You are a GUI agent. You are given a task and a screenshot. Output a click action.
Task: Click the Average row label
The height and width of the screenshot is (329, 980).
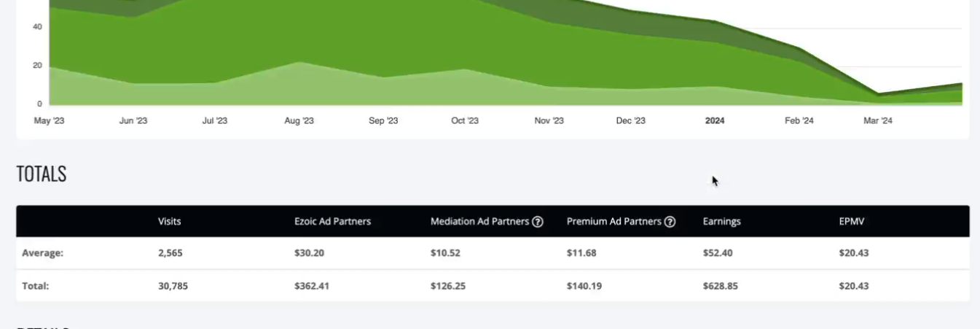tap(42, 253)
